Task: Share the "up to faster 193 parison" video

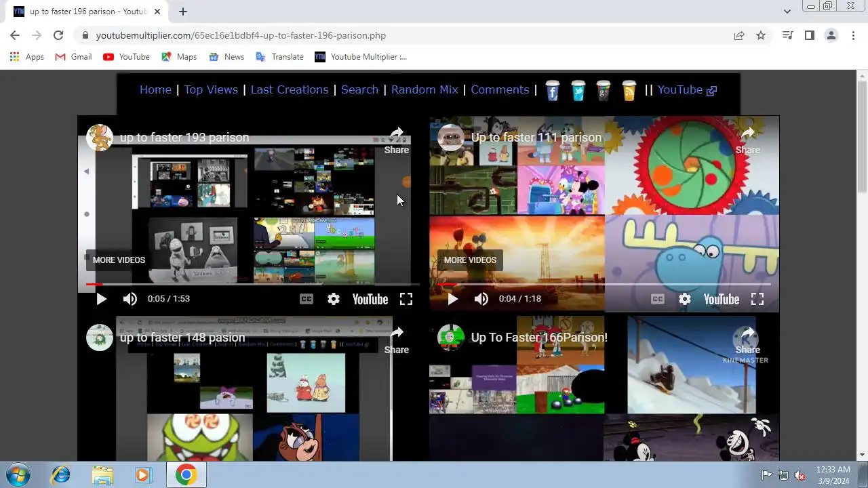Action: click(x=397, y=140)
